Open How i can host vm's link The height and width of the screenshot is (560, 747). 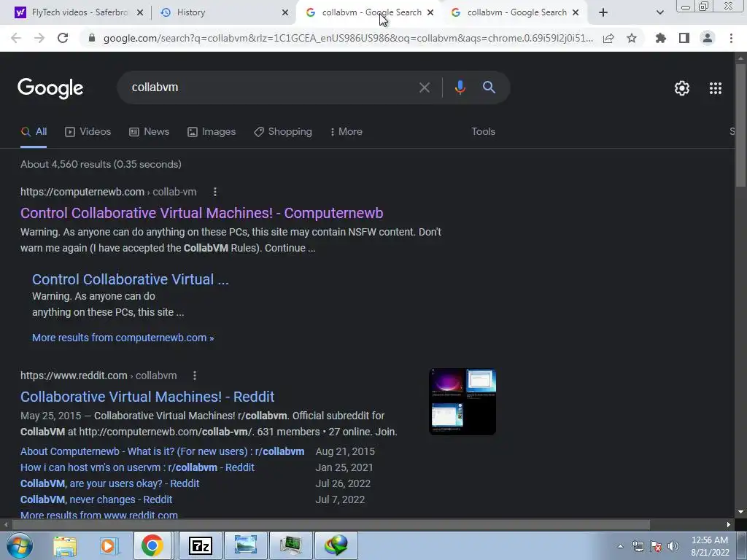coord(137,467)
